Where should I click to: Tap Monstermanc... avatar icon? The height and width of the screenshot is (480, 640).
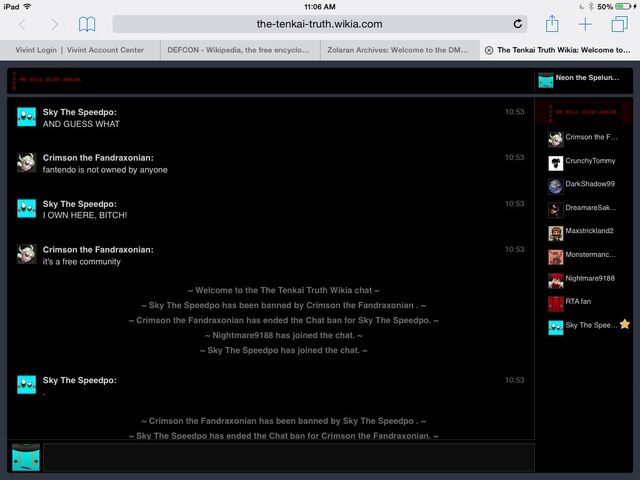556,257
